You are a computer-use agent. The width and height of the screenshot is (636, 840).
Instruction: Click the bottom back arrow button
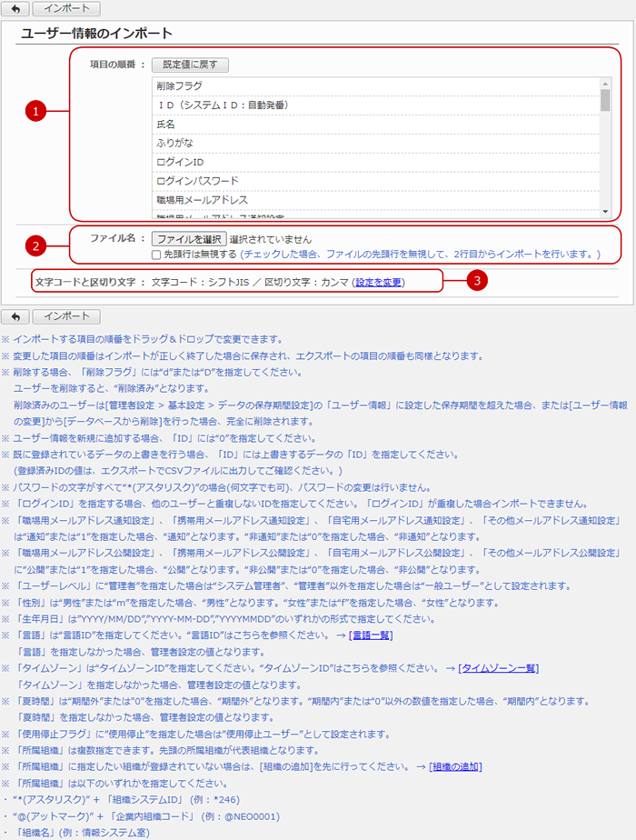point(15,316)
